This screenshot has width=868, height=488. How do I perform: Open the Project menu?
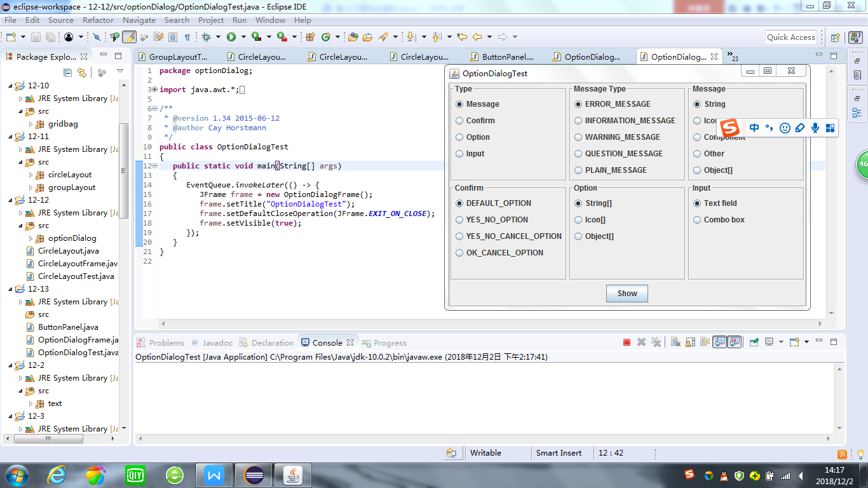211,20
